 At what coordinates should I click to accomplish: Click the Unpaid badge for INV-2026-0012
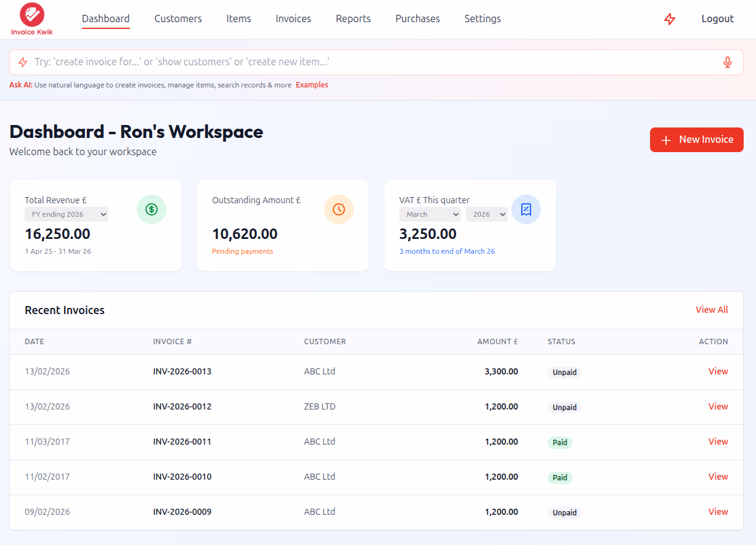564,408
